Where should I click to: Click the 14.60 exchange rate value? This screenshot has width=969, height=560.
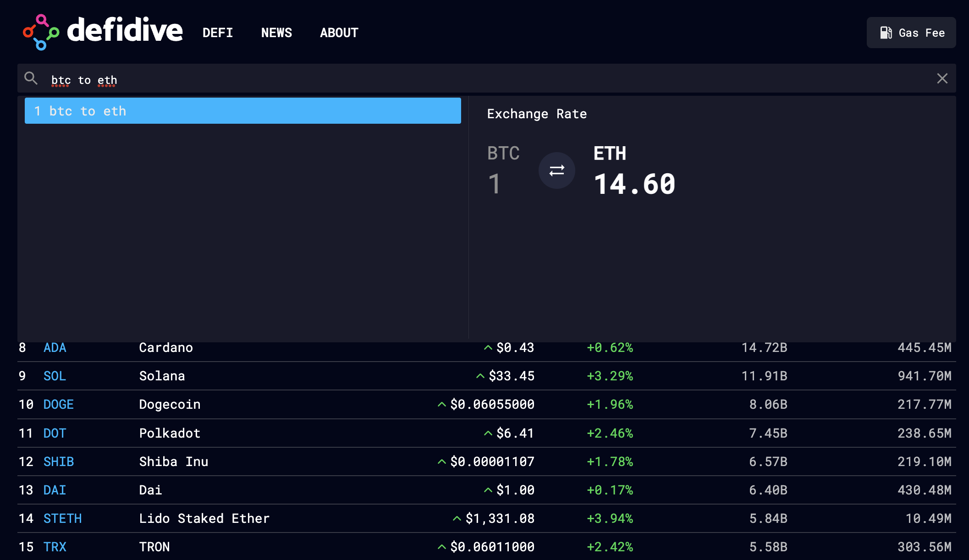point(634,184)
